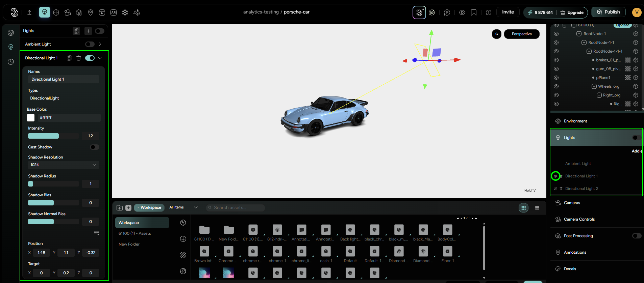644x283 pixels.
Task: Delete Directional Light 1 with trash icon
Action: tap(78, 58)
